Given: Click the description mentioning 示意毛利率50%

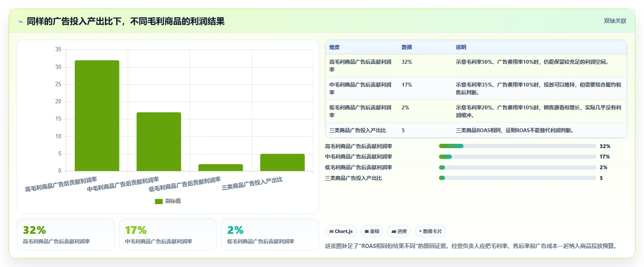Looking at the screenshot, I should [x=532, y=62].
